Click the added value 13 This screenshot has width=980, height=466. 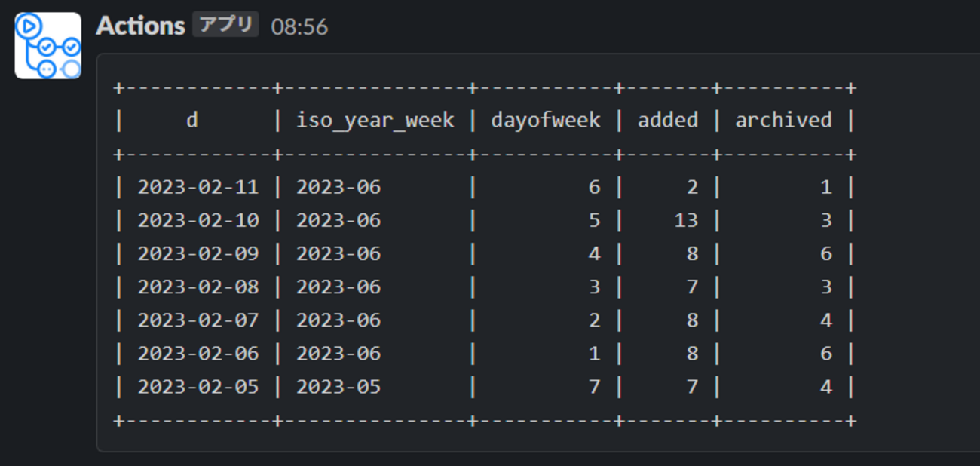tap(686, 220)
